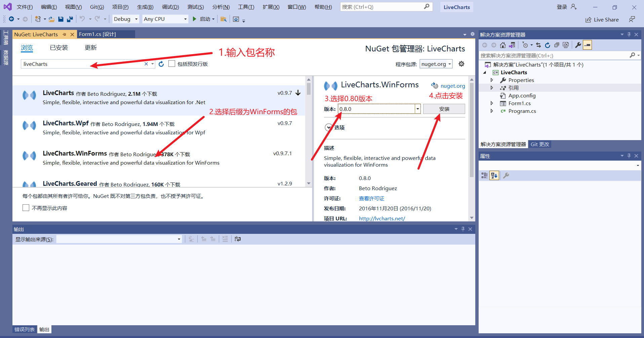
Task: Expand the Options section in package details
Action: [x=328, y=127]
